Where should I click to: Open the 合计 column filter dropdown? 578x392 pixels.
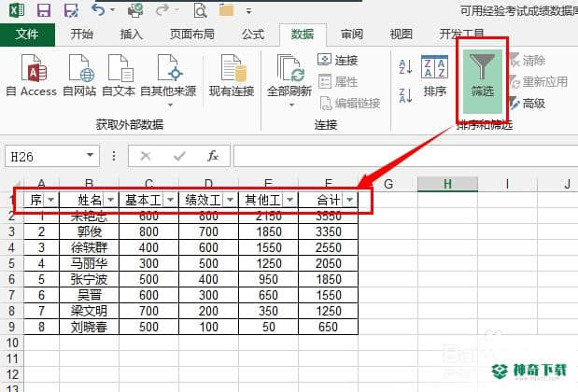click(x=349, y=200)
